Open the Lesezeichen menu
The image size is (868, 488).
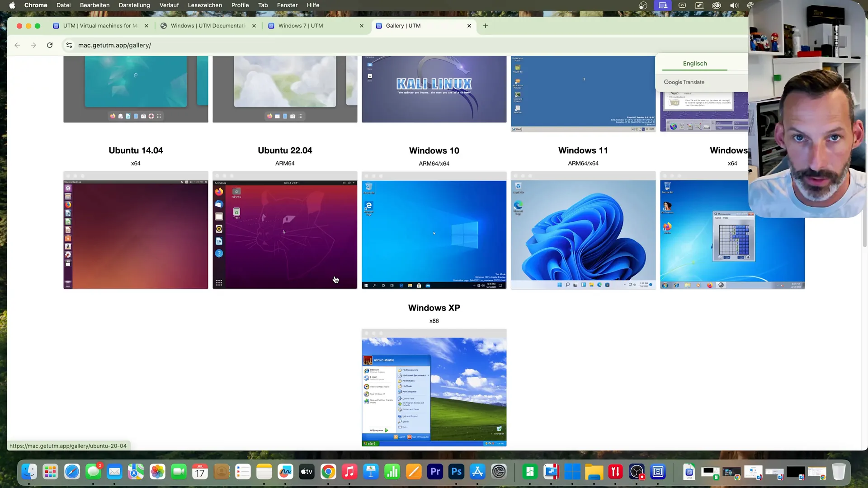pos(205,5)
